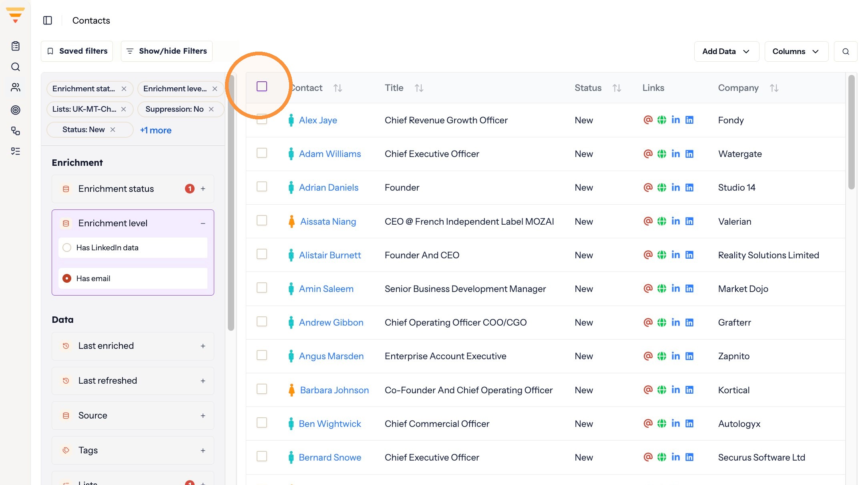Viewport: 868px width, 485px height.
Task: Click the filter panel vertical scrollbar
Action: [x=231, y=202]
